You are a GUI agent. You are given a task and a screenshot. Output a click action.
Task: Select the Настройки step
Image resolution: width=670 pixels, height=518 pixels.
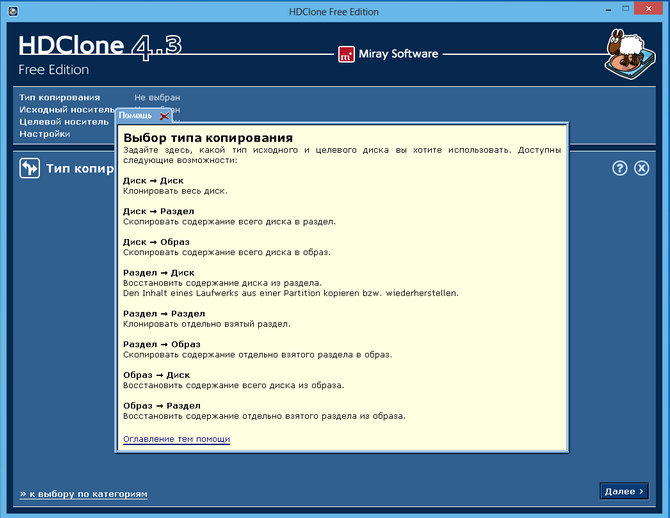(44, 134)
